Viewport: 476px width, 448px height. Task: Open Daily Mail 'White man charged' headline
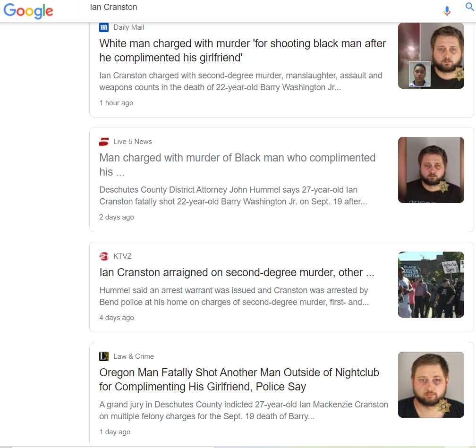point(243,51)
